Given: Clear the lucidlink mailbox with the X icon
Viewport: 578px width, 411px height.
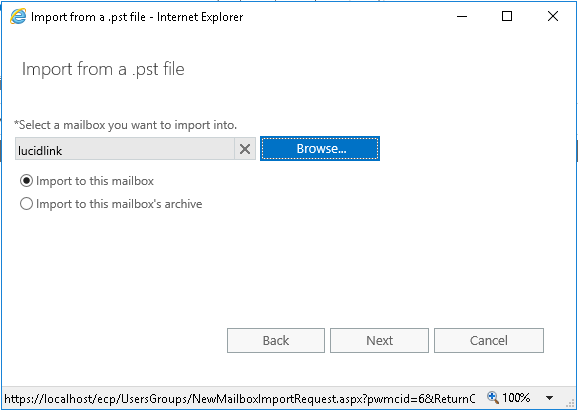Looking at the screenshot, I should point(245,149).
